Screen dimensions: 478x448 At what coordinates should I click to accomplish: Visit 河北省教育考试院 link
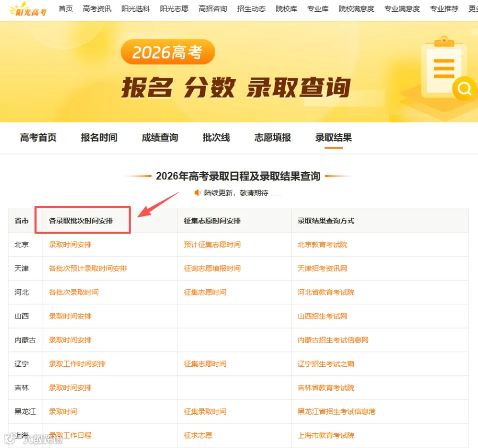click(326, 292)
